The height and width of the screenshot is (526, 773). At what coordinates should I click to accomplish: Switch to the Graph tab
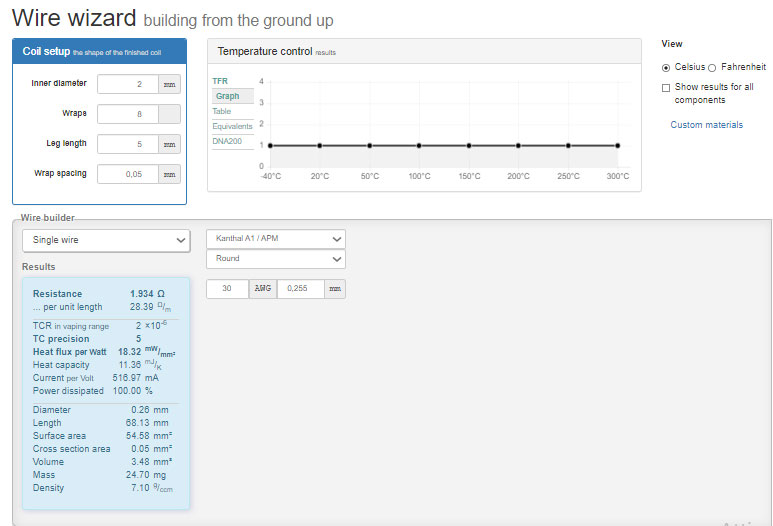coord(227,97)
